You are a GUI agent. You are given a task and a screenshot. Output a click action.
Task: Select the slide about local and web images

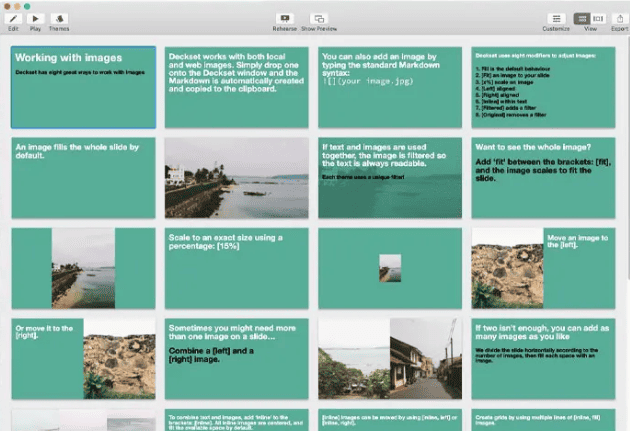(x=237, y=87)
